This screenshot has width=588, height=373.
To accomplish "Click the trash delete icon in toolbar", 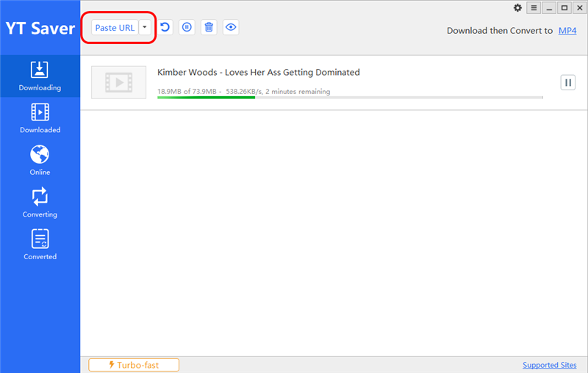I will click(x=209, y=27).
